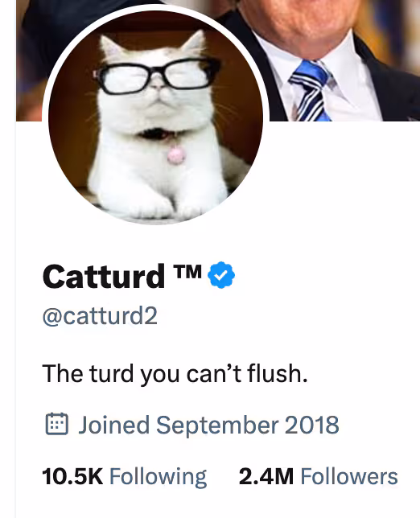Click the blue striped tie in banner
This screenshot has width=420, height=518.
[311, 91]
